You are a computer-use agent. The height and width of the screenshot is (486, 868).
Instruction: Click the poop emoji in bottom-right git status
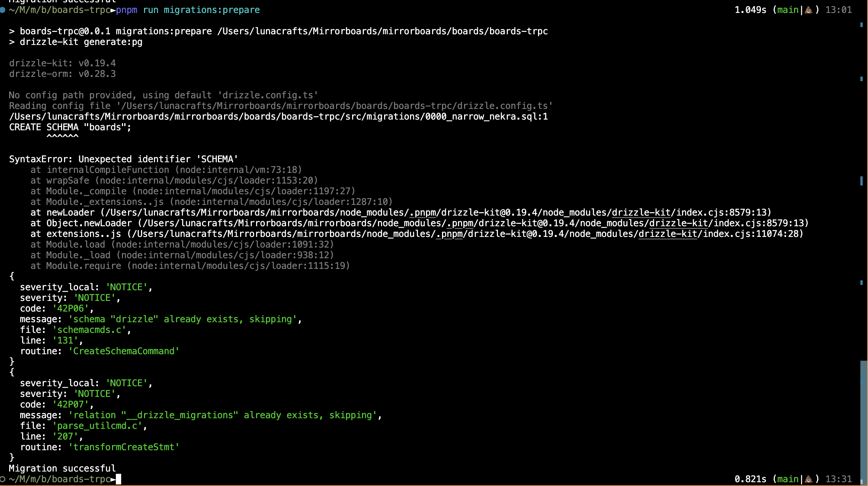click(x=809, y=479)
